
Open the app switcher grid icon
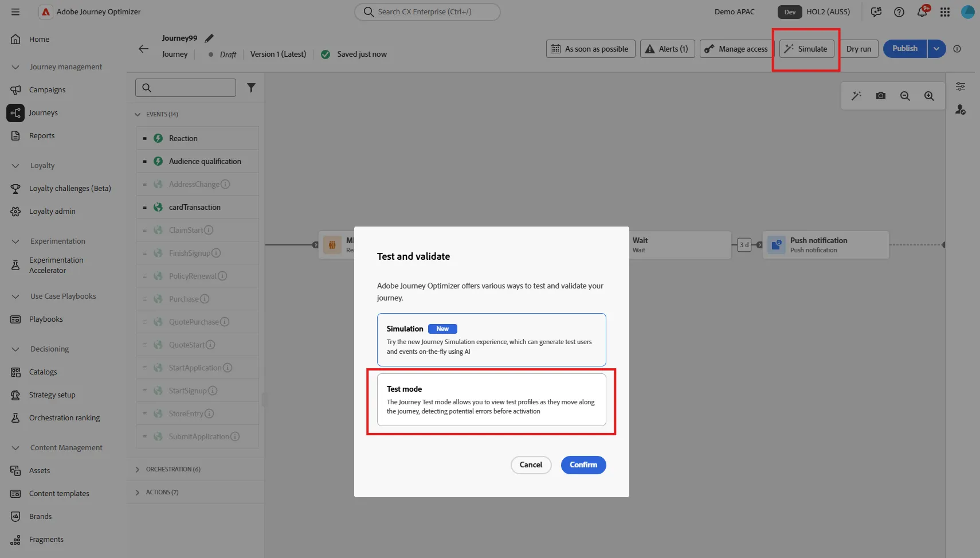[x=945, y=11]
